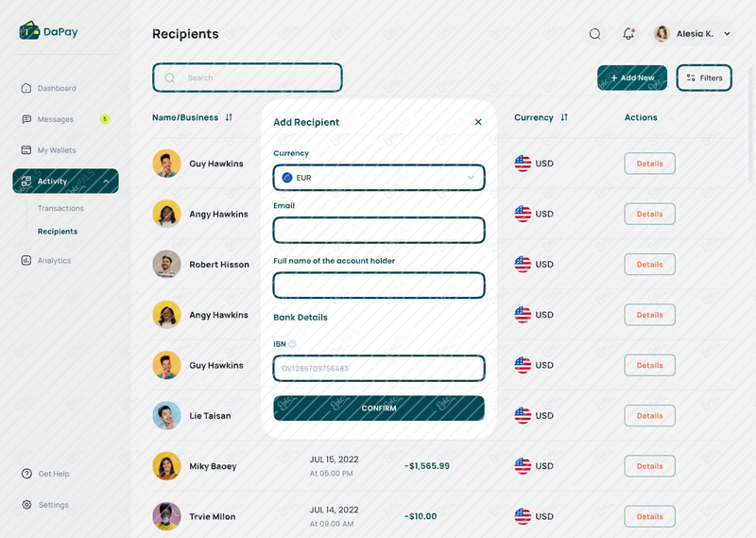This screenshot has width=756, height=538.
Task: Open the notifications bell
Action: point(628,34)
